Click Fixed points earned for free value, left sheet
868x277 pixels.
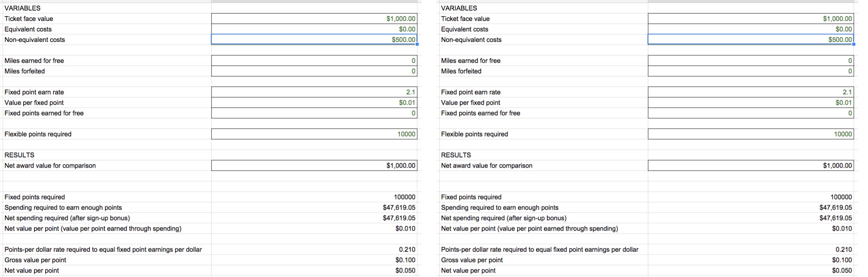314,113
